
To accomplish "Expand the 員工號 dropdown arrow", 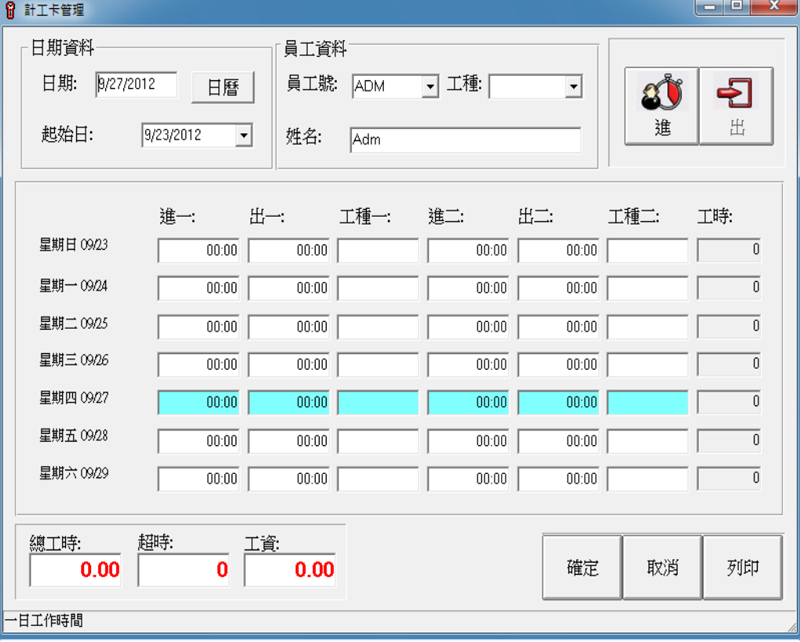I will tap(430, 87).
